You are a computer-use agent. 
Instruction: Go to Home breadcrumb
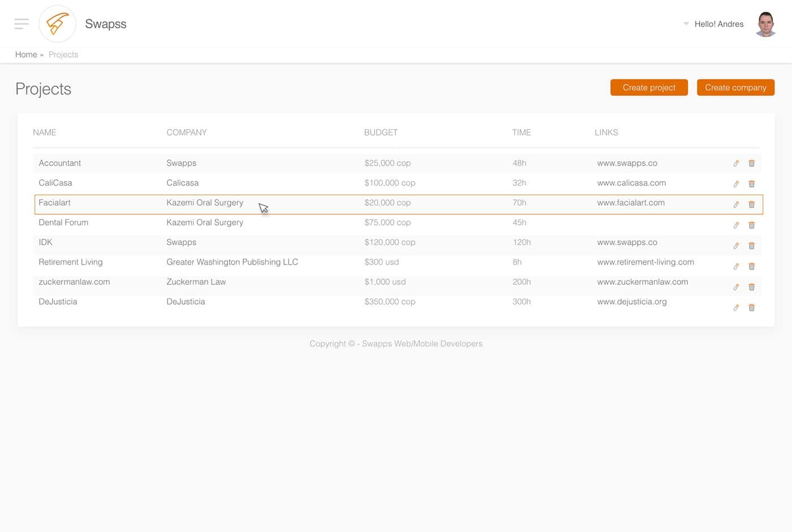click(26, 54)
